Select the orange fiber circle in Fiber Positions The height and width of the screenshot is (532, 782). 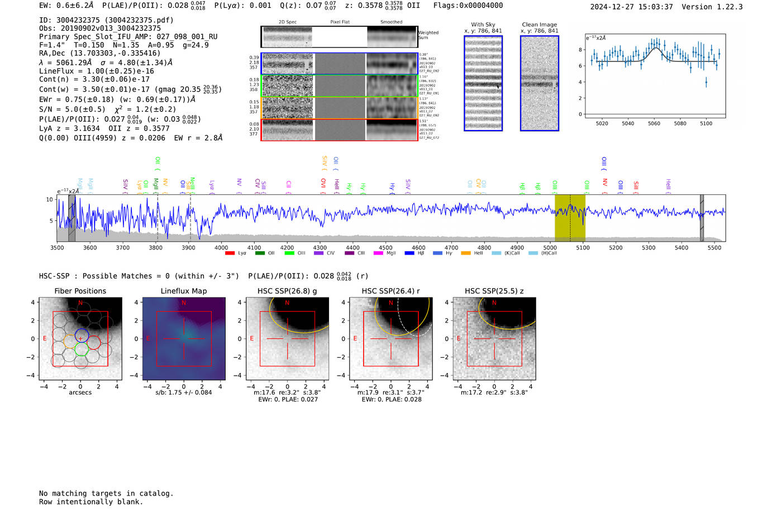(x=71, y=341)
